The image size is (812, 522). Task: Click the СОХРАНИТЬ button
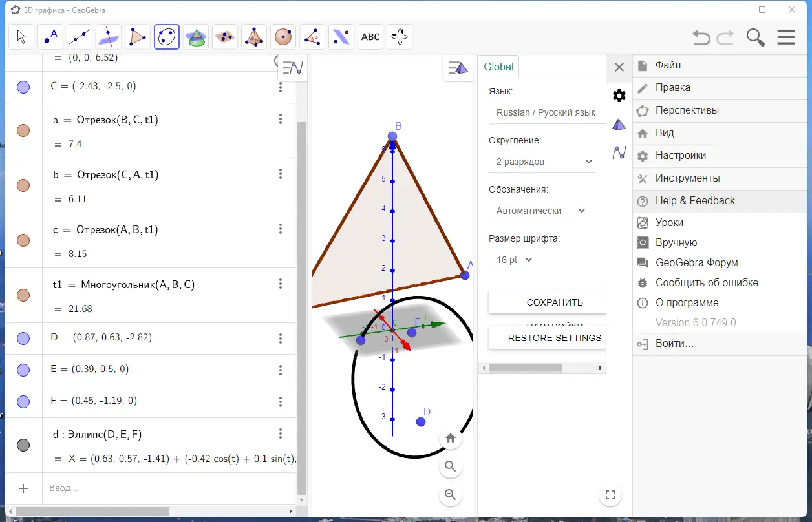pos(547,302)
